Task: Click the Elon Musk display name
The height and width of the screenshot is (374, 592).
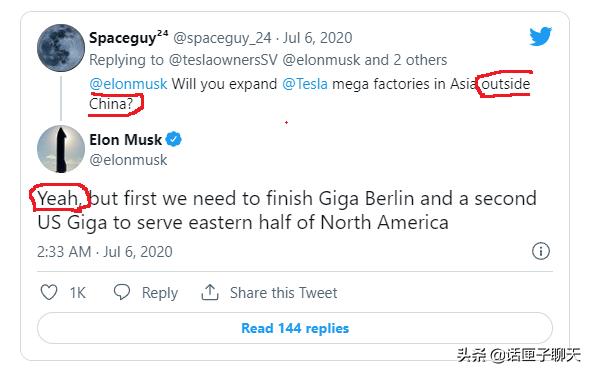Action: coord(126,140)
